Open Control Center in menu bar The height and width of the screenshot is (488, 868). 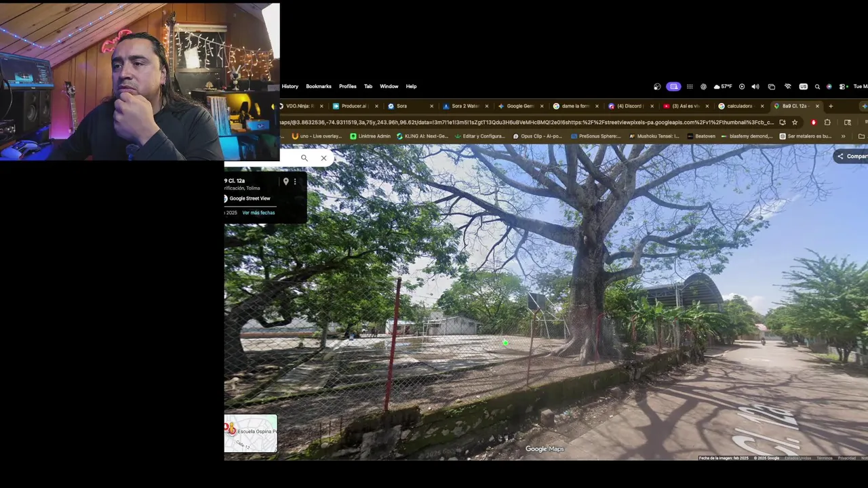tap(843, 87)
